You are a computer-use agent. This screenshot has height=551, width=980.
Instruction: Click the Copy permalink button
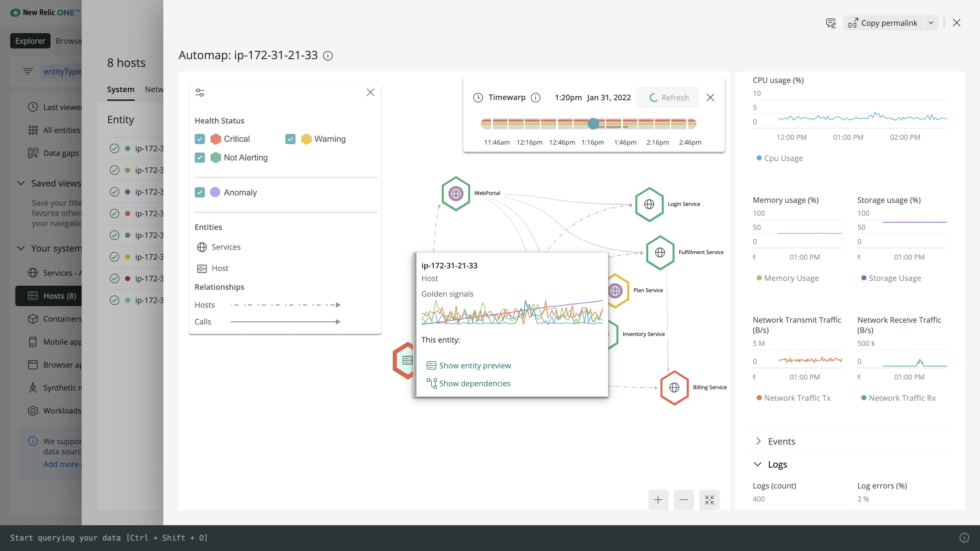(x=883, y=23)
